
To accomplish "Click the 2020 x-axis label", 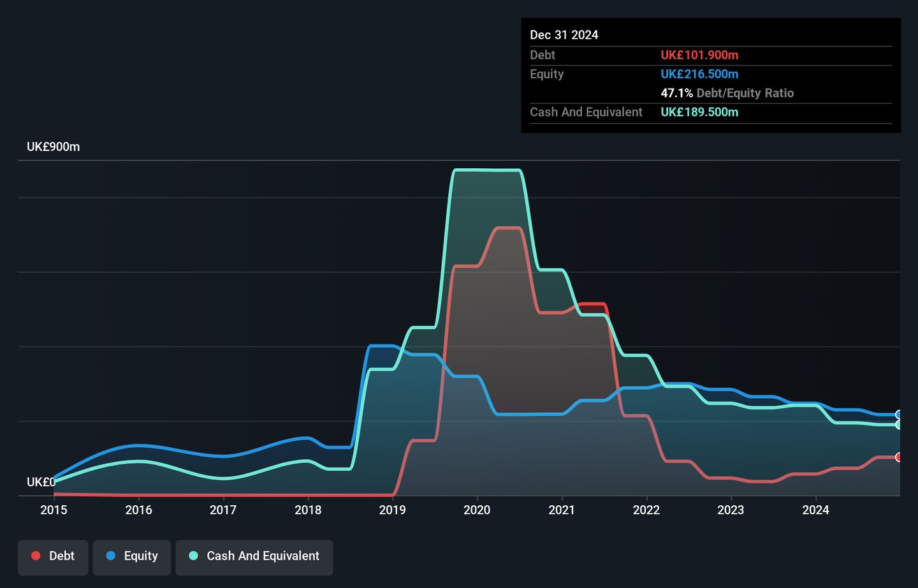I will (x=477, y=510).
